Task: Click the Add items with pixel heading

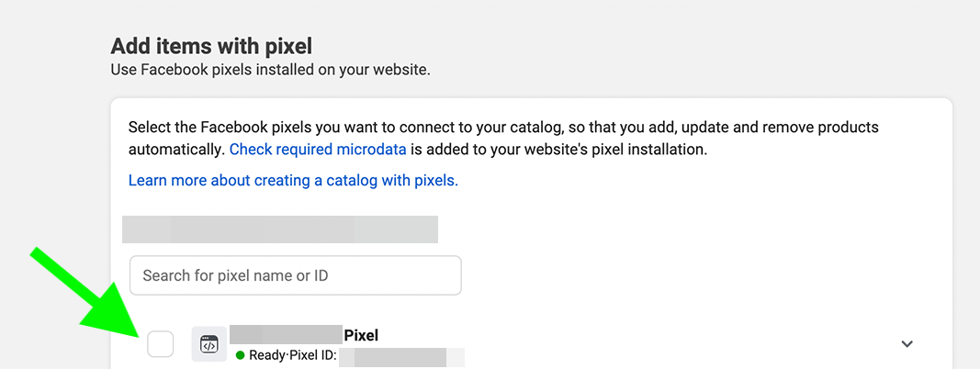Action: (x=211, y=46)
